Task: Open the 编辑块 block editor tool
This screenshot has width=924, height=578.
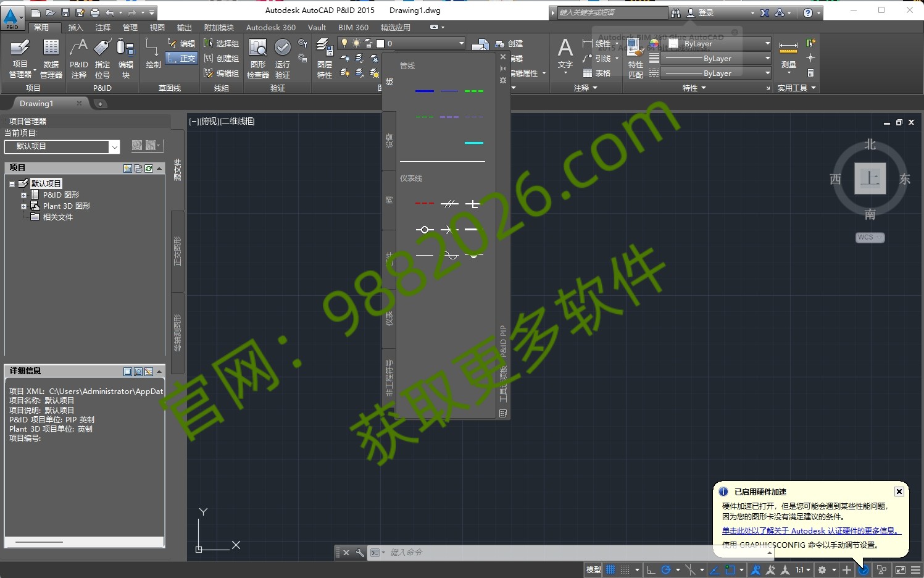Action: [x=126, y=59]
